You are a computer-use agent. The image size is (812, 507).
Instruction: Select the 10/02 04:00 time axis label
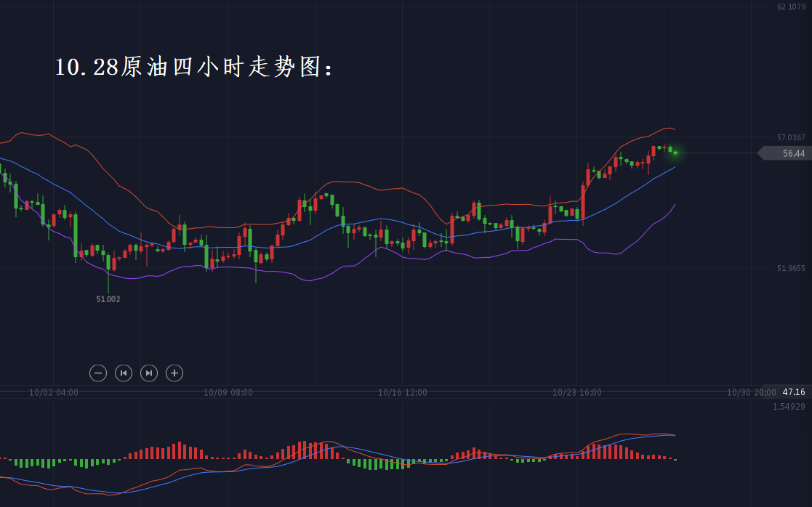pyautogui.click(x=54, y=392)
